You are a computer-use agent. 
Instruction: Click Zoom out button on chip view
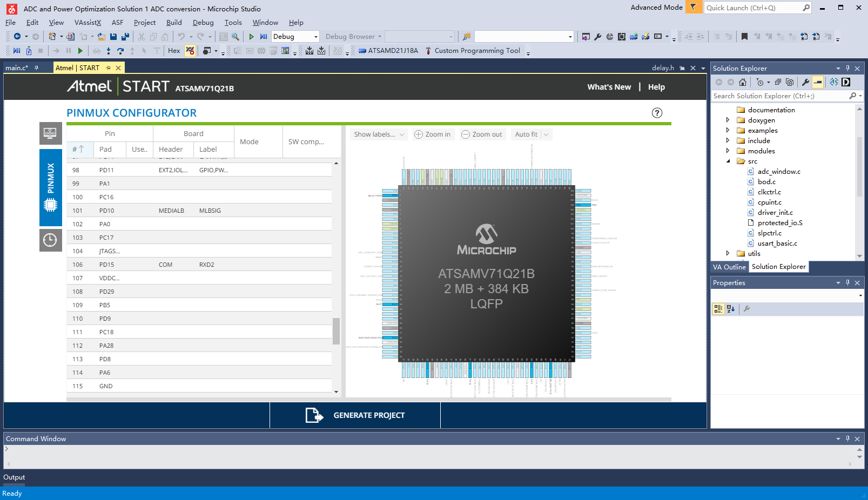tap(482, 134)
